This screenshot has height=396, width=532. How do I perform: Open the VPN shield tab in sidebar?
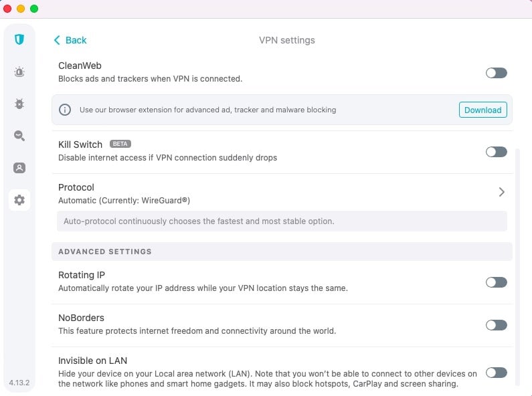click(x=19, y=39)
